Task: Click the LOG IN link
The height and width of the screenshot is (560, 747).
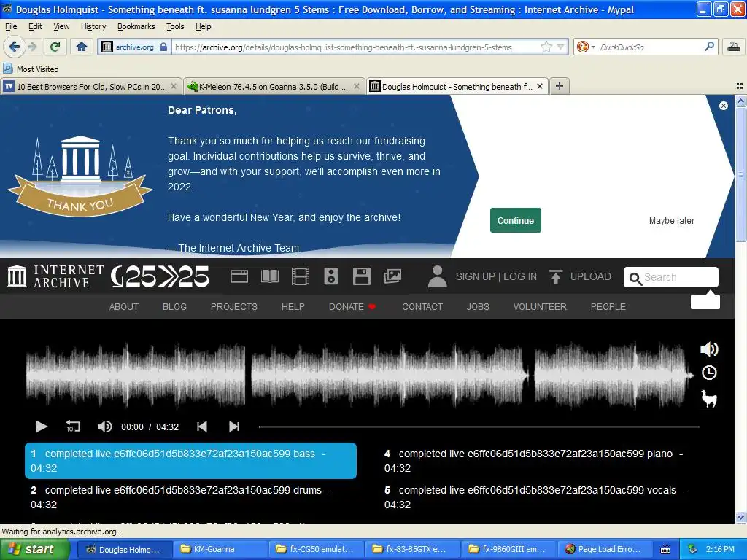Action: pyautogui.click(x=520, y=276)
